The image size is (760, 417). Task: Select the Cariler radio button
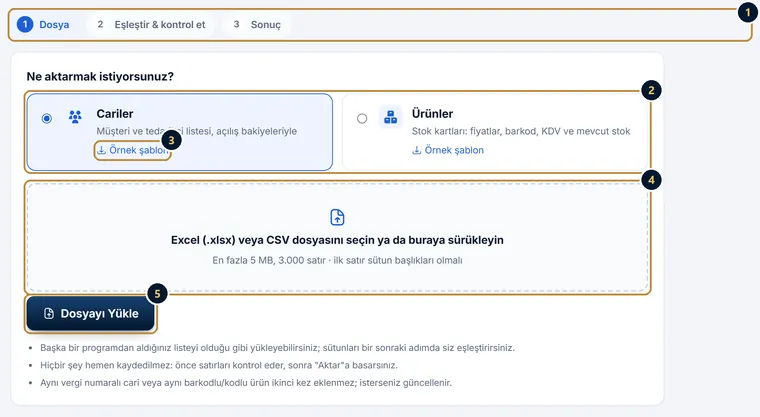[x=47, y=118]
